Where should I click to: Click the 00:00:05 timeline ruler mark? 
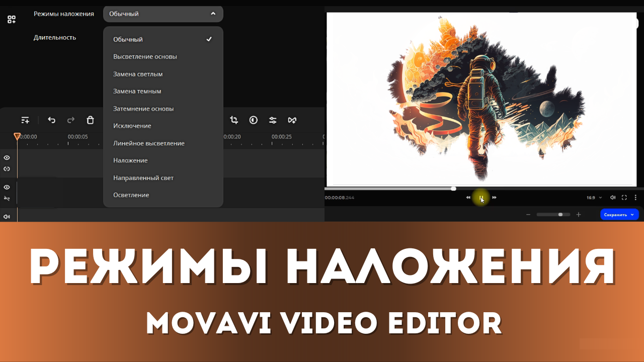pyautogui.click(x=78, y=137)
